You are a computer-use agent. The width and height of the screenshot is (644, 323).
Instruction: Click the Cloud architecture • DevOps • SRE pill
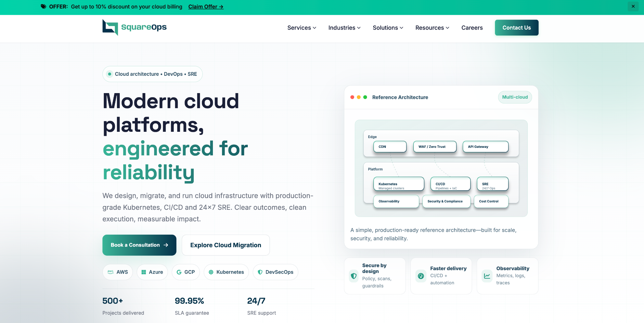pos(153,74)
